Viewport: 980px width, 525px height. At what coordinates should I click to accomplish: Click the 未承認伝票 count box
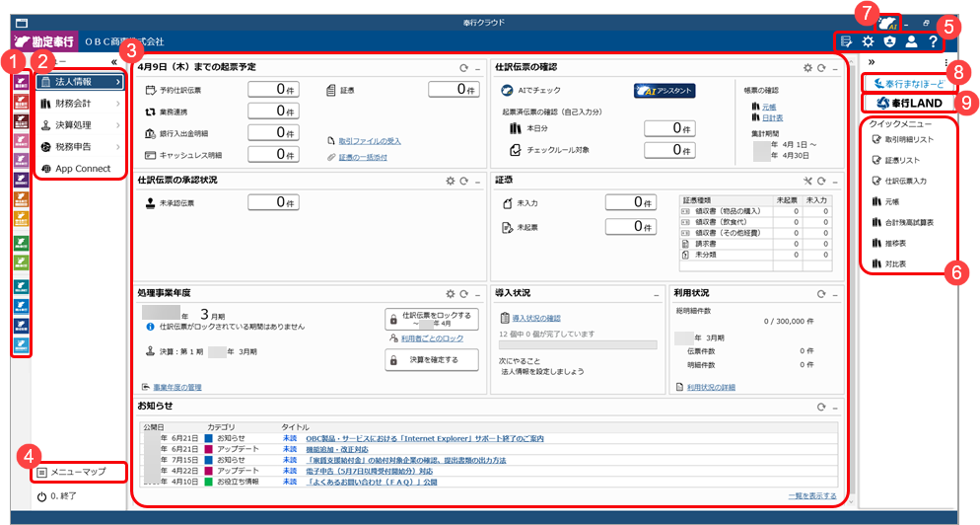[273, 202]
